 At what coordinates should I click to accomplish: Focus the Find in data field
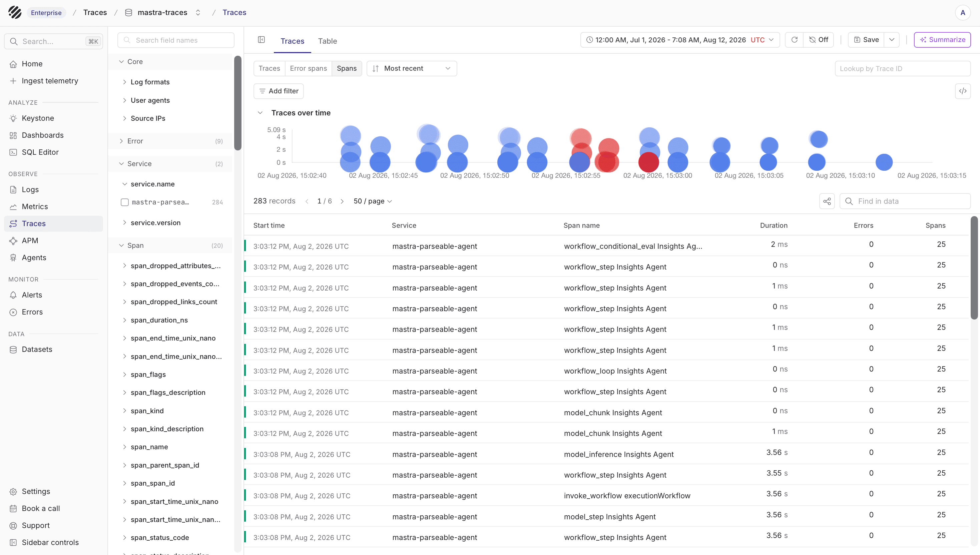click(x=905, y=201)
